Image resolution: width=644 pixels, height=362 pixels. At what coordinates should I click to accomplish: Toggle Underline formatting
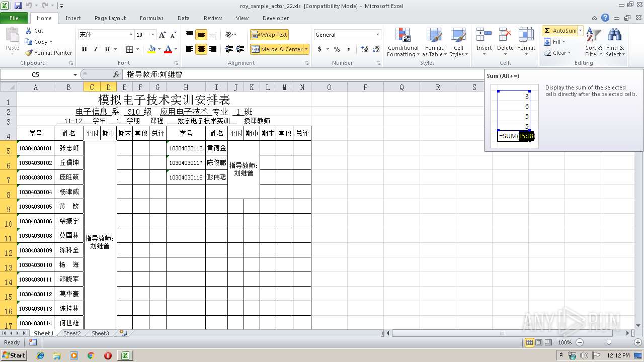click(107, 49)
